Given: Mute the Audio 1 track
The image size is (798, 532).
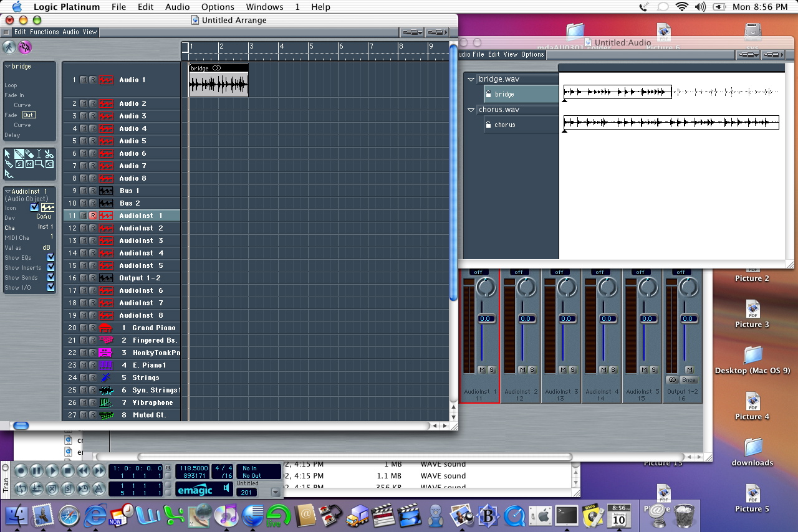Looking at the screenshot, I should 84,80.
